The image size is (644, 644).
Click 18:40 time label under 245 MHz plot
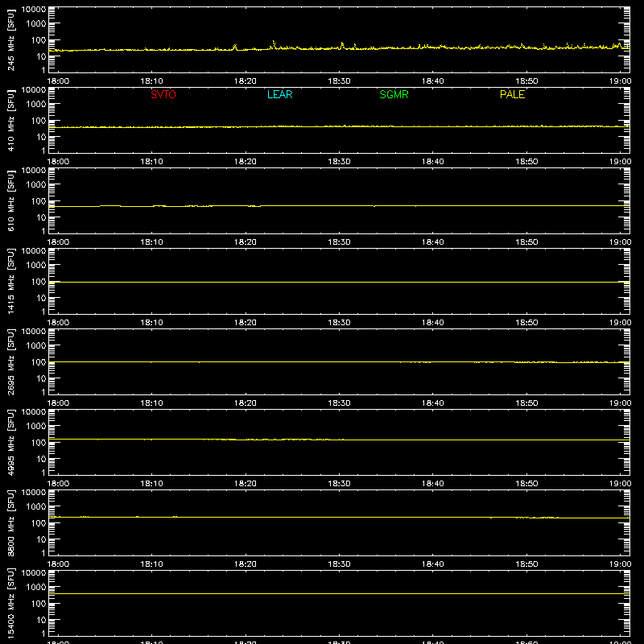tap(433, 81)
